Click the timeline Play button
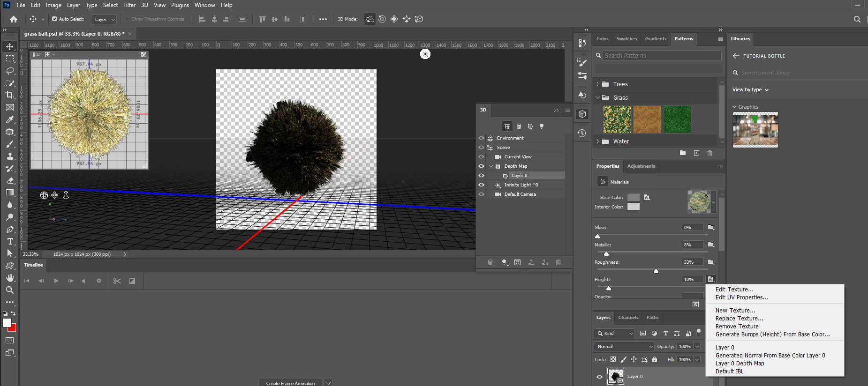Viewport: 868px width, 386px height. pos(56,281)
